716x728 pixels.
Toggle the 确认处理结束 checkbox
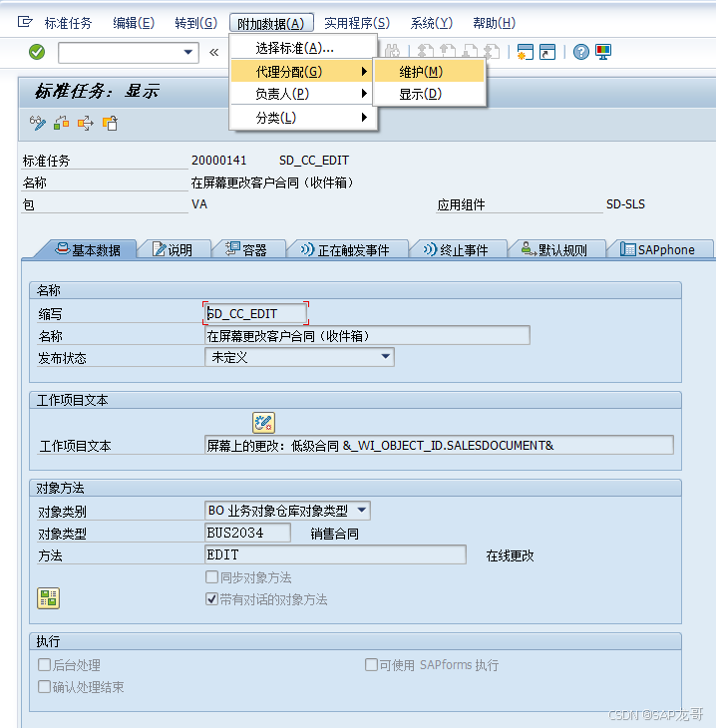45,686
